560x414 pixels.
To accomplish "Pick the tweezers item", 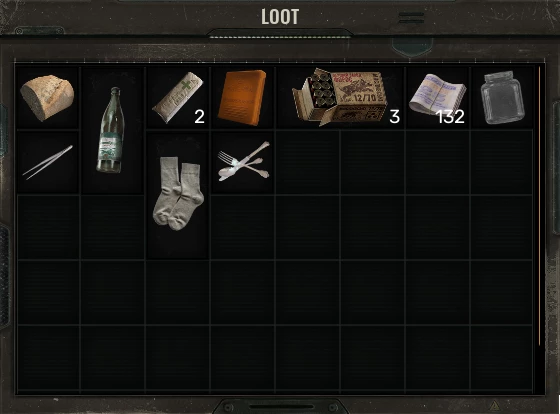I will point(47,163).
